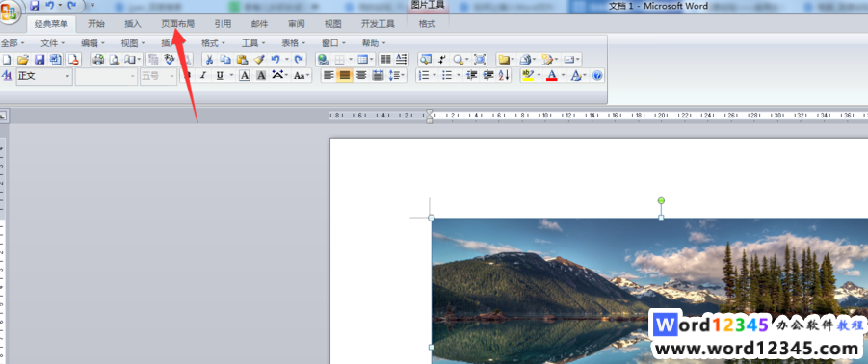Viewport: 868px width, 364px height.
Task: Open the 格式 tab under 图片工具
Action: click(427, 24)
